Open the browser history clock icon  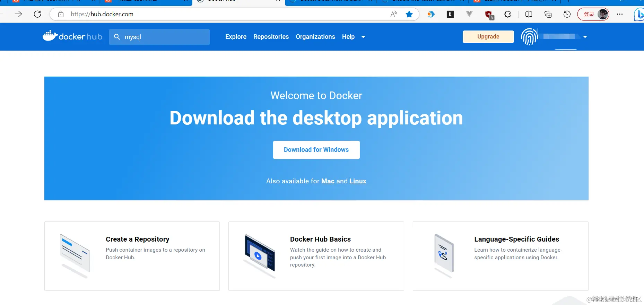567,14
